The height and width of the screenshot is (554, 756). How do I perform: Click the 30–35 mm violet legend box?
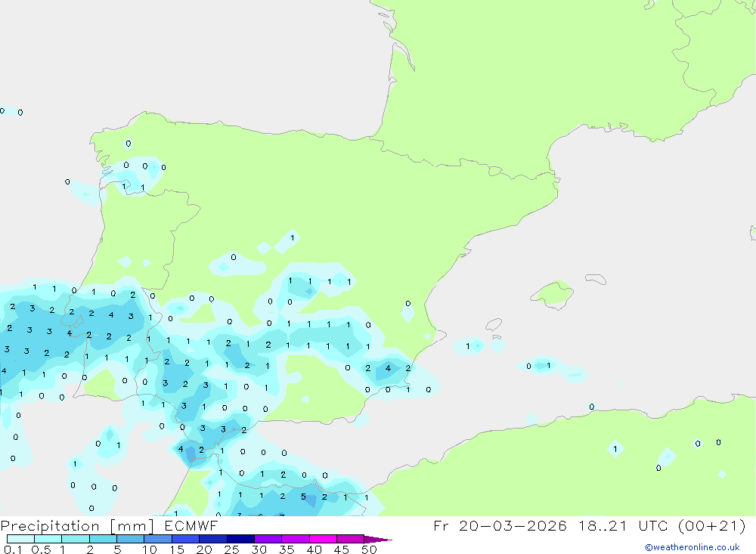pos(268,539)
